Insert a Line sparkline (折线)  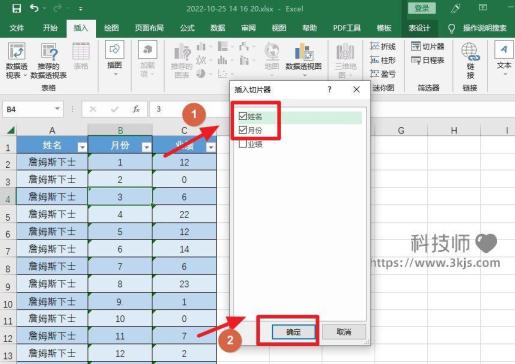(383, 46)
